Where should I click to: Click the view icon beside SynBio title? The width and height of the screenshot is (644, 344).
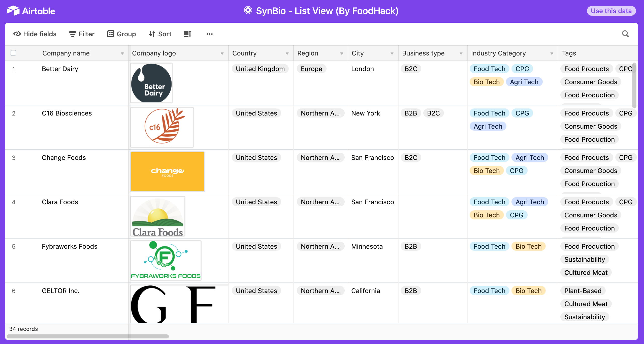[248, 11]
